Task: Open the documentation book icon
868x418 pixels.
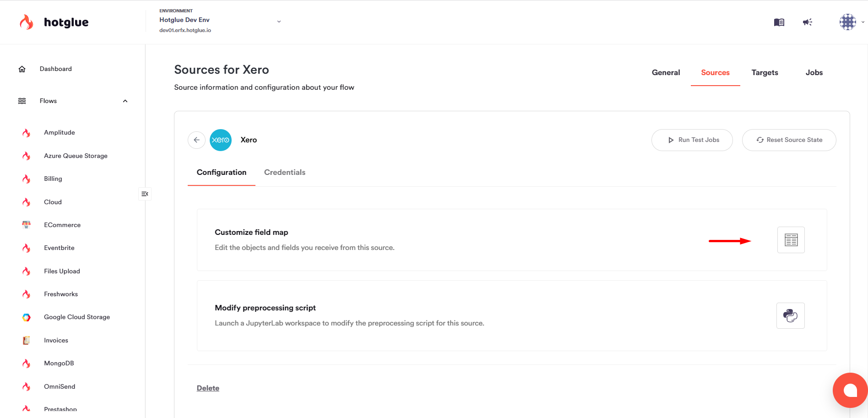Action: (x=779, y=22)
